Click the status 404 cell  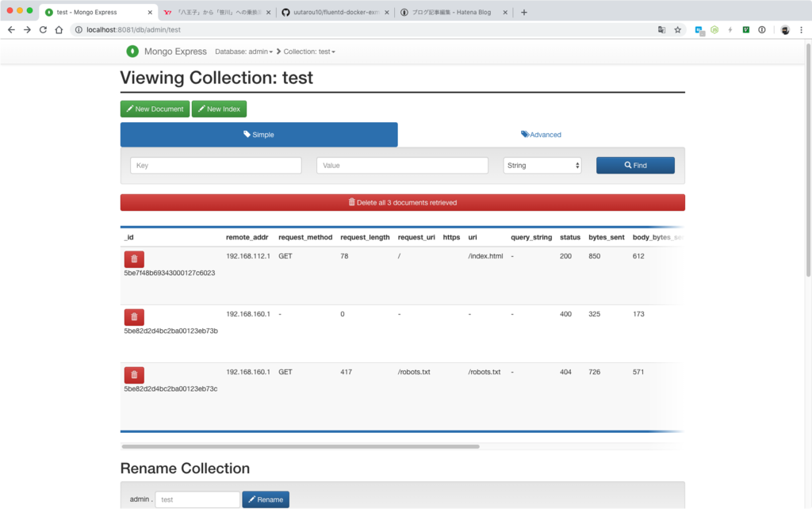(x=565, y=372)
